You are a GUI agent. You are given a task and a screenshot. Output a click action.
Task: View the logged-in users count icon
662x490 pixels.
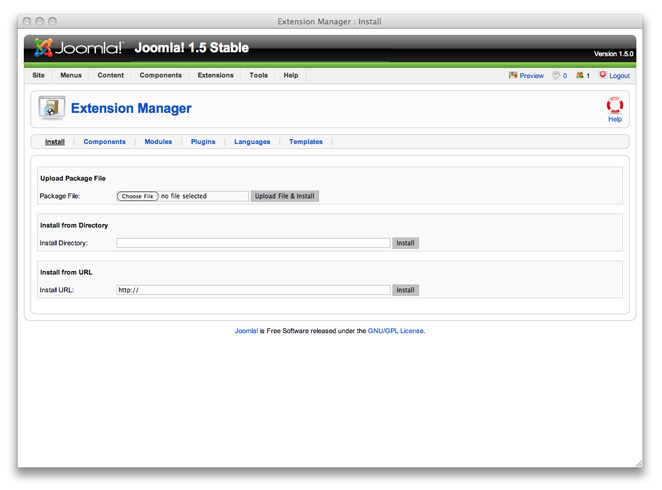[x=583, y=75]
